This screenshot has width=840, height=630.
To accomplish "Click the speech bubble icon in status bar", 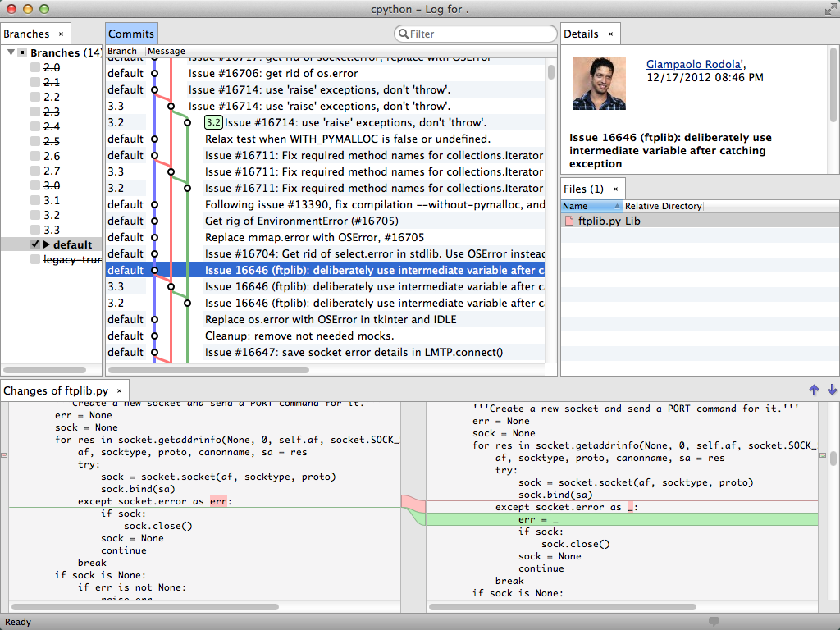I will (x=714, y=622).
